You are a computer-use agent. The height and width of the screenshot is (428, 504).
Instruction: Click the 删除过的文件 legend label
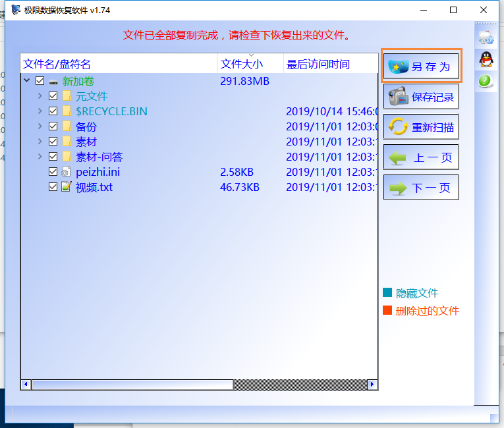427,311
